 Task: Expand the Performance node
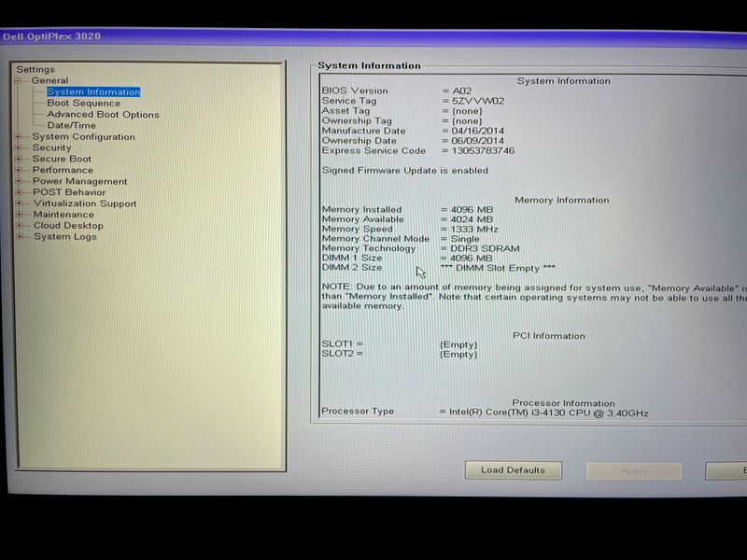click(x=19, y=170)
